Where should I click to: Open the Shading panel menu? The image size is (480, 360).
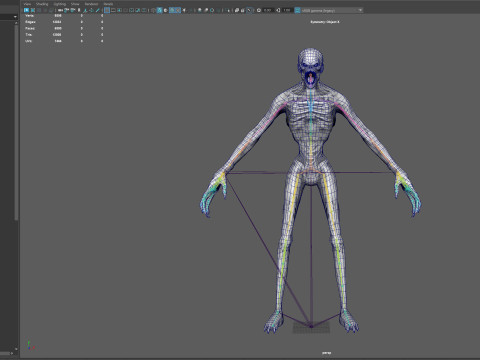coord(42,4)
